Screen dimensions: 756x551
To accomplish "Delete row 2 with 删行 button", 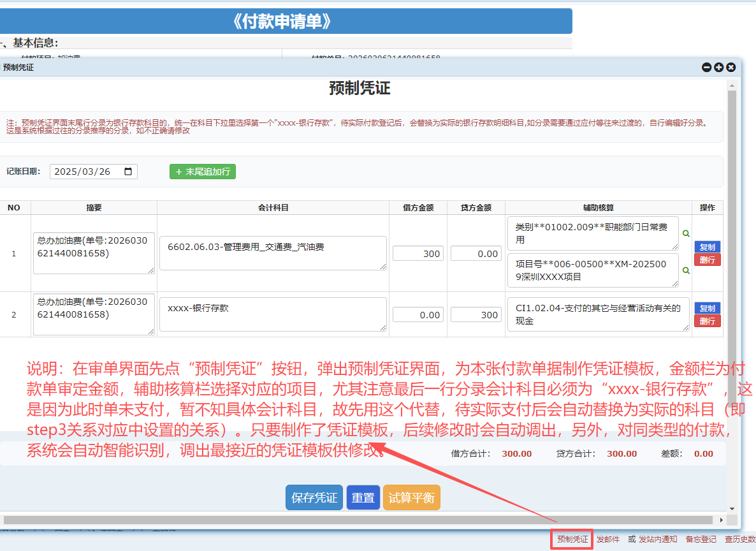I will (x=707, y=321).
